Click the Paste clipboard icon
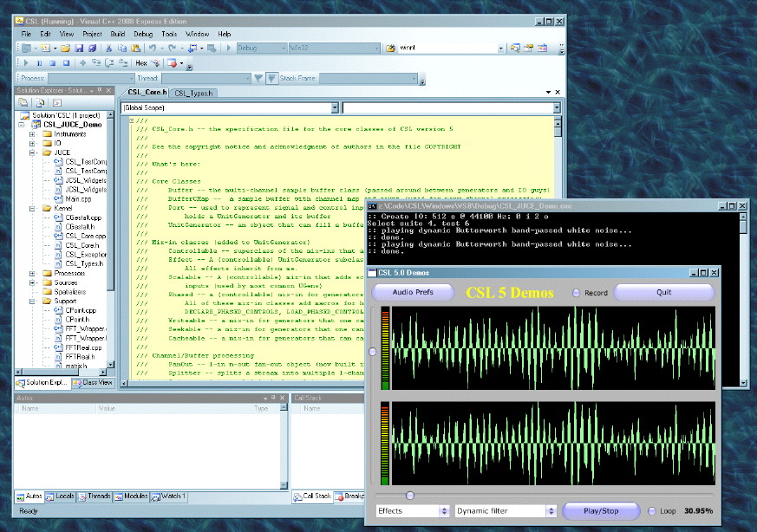 click(x=135, y=49)
